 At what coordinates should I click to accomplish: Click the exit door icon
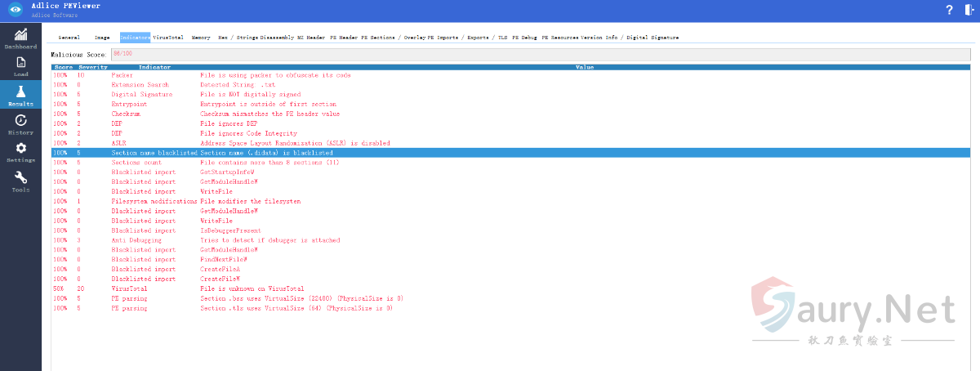coord(969,10)
